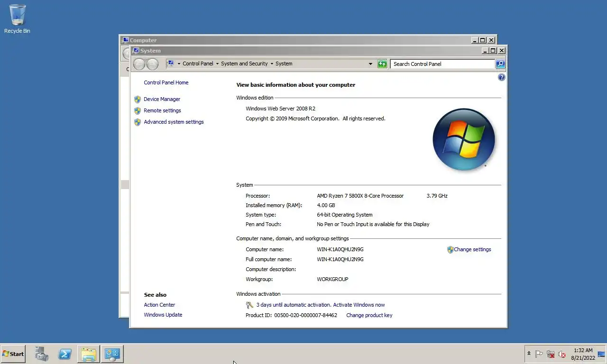Click the Forward navigation button
Viewport: 607px width, 364px height.
pyautogui.click(x=152, y=64)
